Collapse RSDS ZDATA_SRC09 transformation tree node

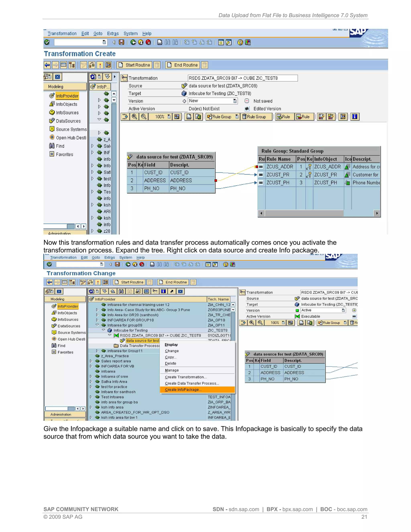pos(110,335)
